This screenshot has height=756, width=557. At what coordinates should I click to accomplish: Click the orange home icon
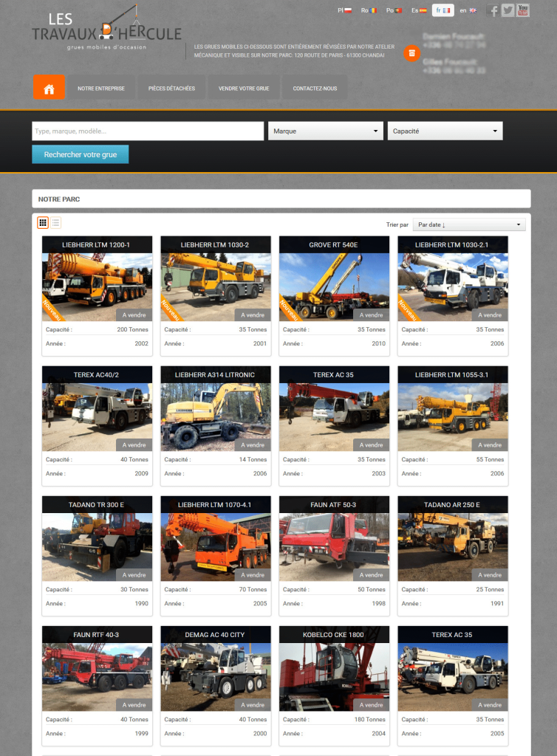click(x=49, y=88)
